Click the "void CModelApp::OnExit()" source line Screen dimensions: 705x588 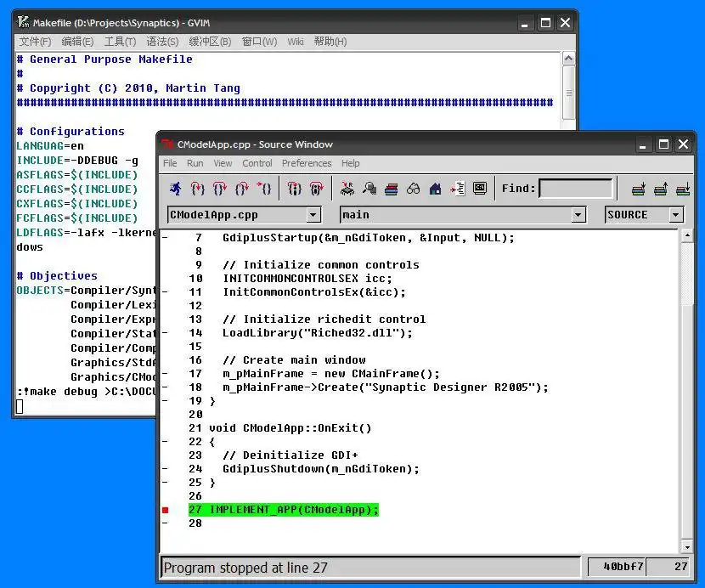290,428
